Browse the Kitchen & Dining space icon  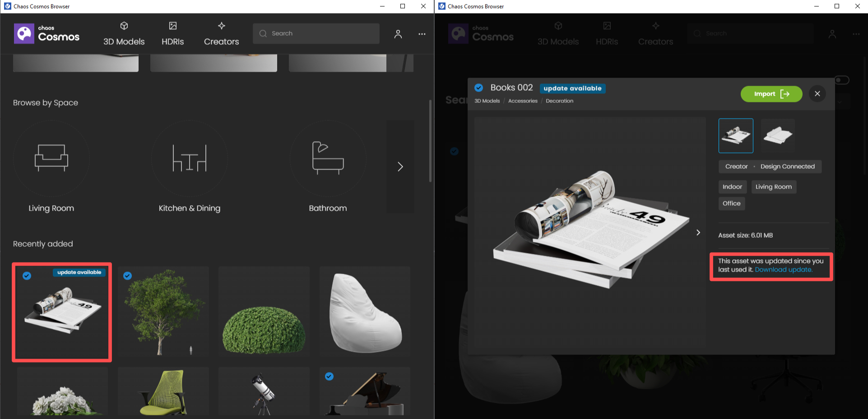point(190,158)
